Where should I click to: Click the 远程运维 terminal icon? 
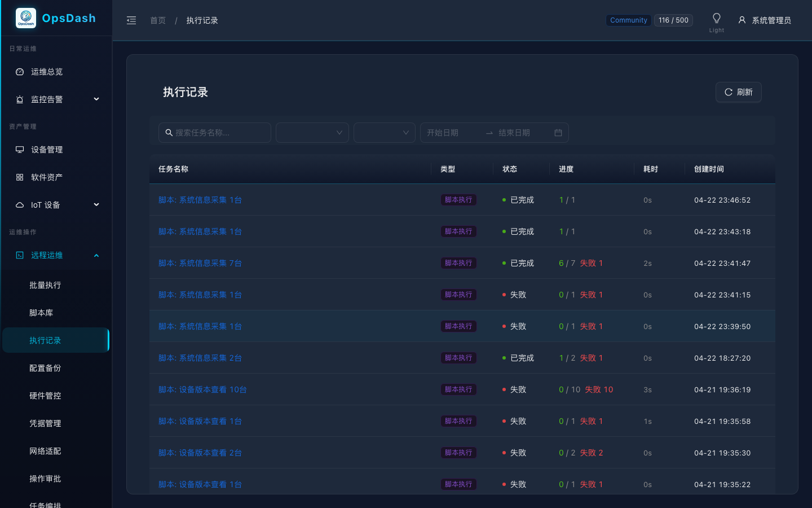[x=20, y=255]
